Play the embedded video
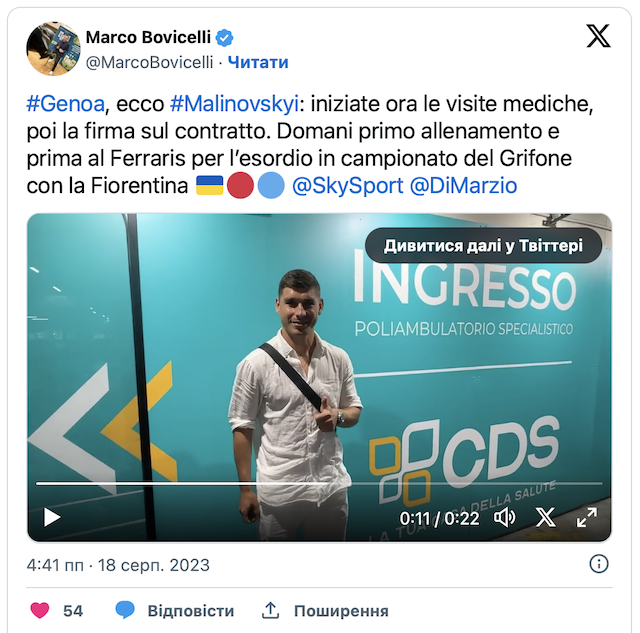This screenshot has height=633, width=640. coord(52,518)
